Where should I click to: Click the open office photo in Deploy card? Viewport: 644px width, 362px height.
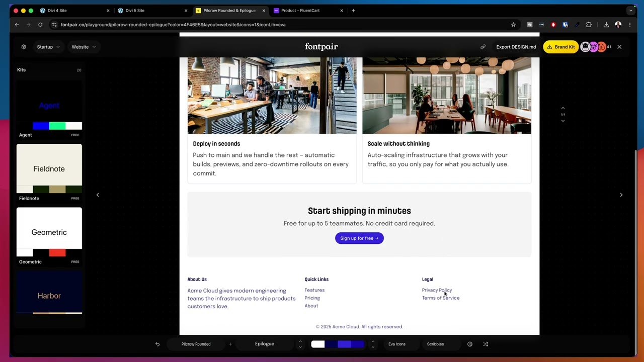272,96
